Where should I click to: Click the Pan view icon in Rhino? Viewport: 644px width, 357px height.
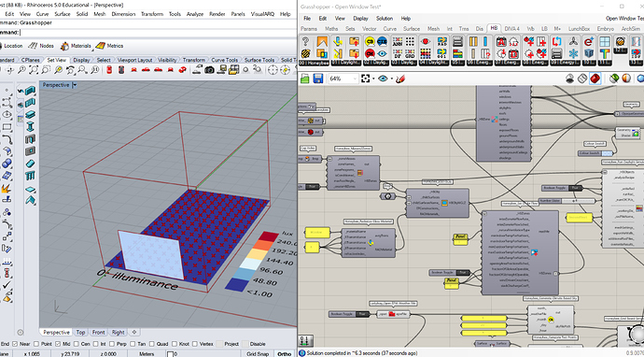9,70
